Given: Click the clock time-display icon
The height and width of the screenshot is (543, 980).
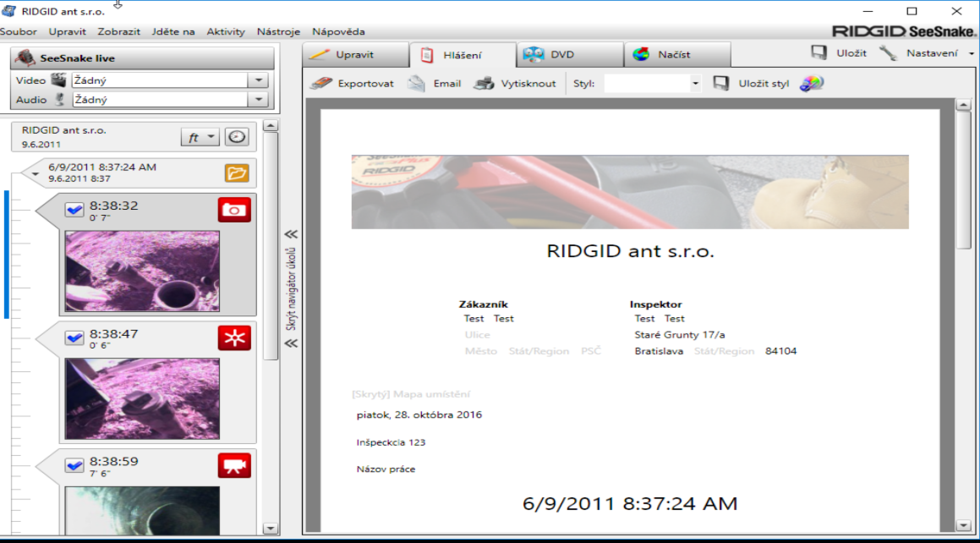Looking at the screenshot, I should 237,137.
